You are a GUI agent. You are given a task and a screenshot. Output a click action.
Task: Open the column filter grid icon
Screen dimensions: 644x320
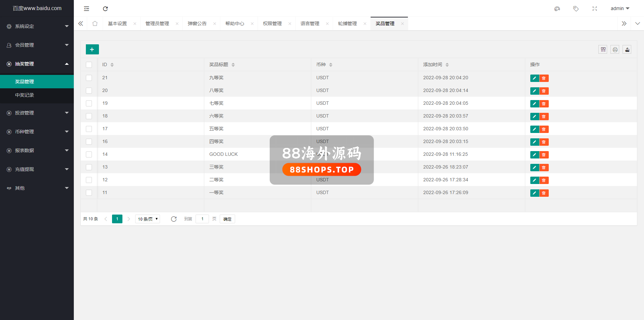603,50
